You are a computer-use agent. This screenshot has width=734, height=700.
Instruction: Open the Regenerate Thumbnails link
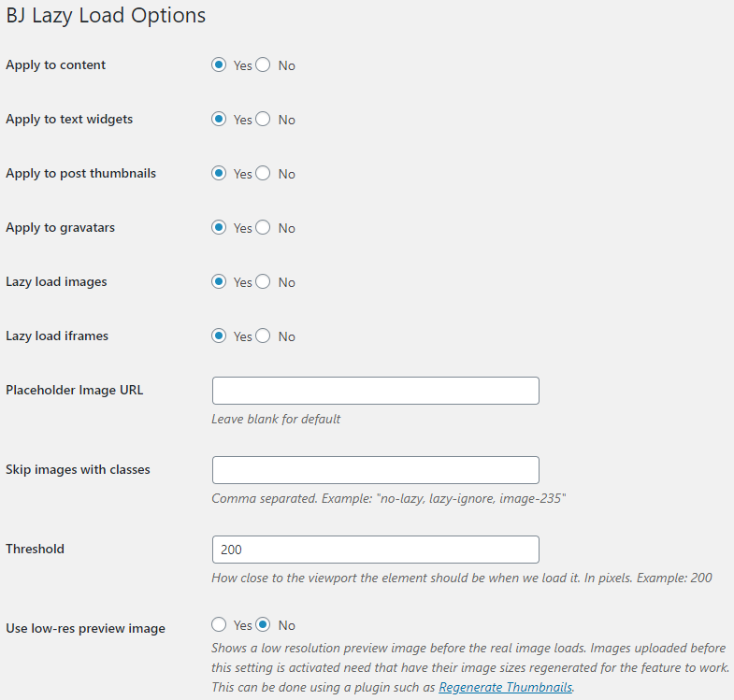point(505,688)
